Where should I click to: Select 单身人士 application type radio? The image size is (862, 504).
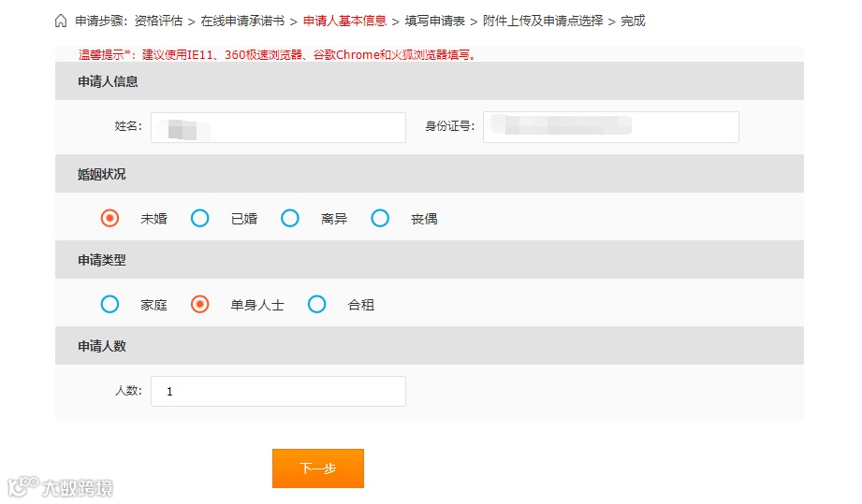199,304
